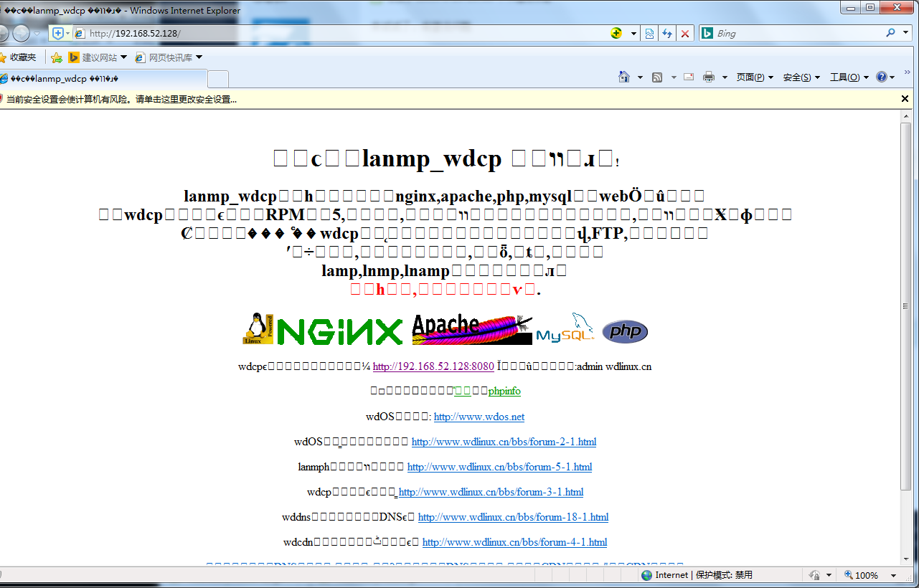
Task: Click the Internet zone globe in status bar
Action: pos(647,575)
